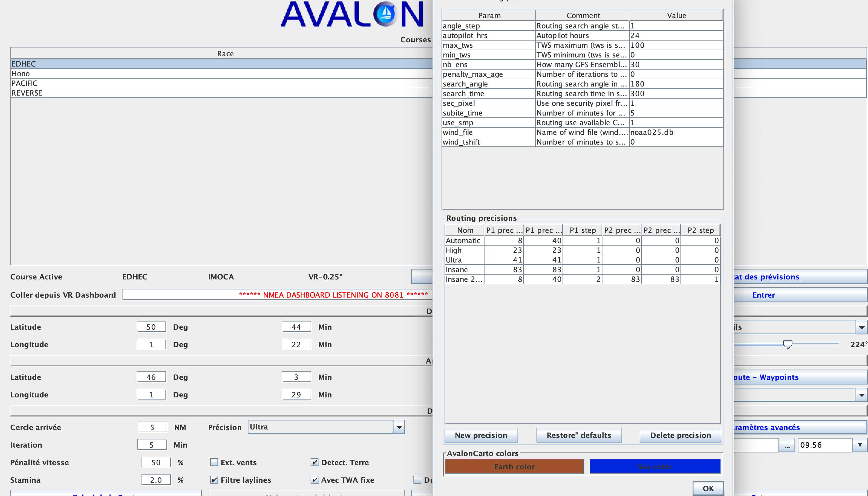Confirm dialog with OK button
Viewport: 868px width, 496px height.
pos(708,488)
